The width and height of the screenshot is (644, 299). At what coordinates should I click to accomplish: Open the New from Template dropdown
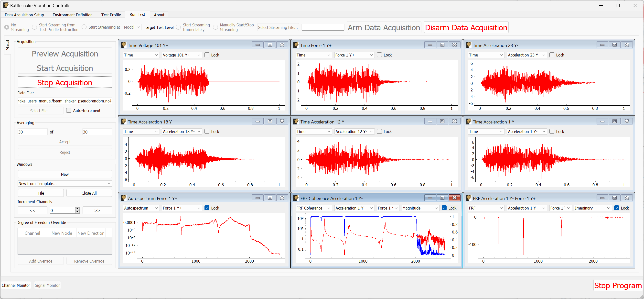[65, 183]
